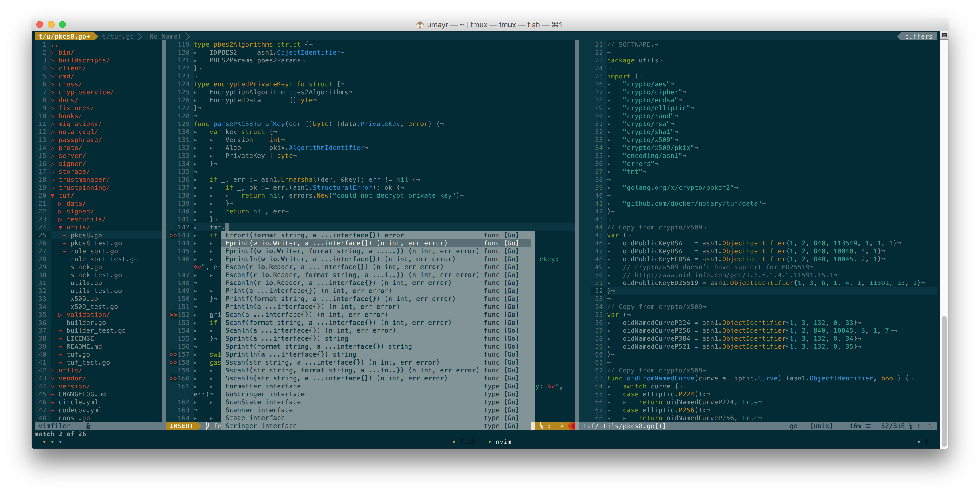
Task: Click the lock icon in vimfiler status
Action: [88, 426]
